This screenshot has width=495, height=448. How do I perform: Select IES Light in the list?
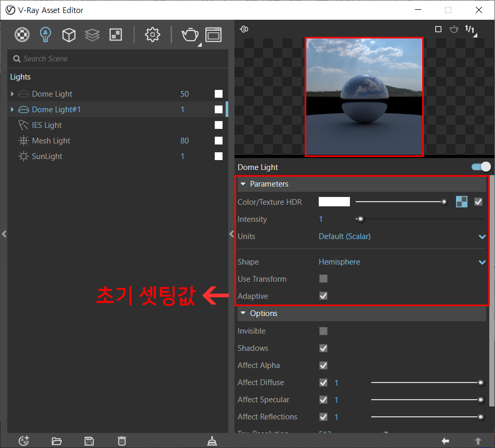pyautogui.click(x=47, y=125)
